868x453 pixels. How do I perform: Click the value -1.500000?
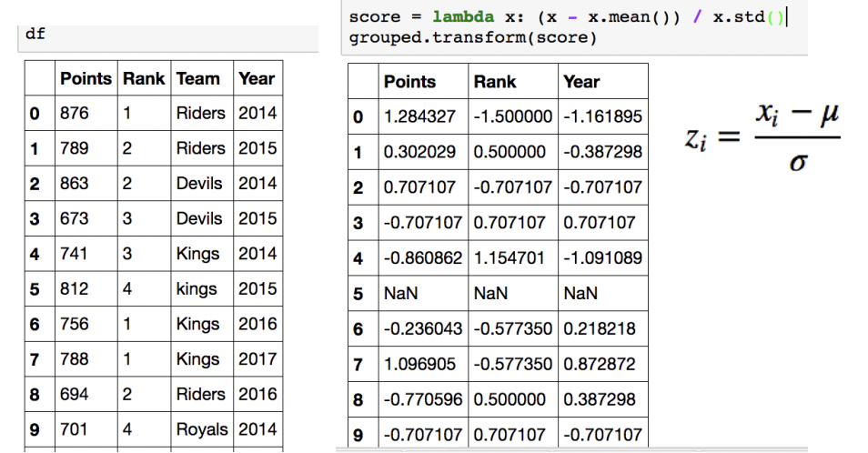[513, 116]
